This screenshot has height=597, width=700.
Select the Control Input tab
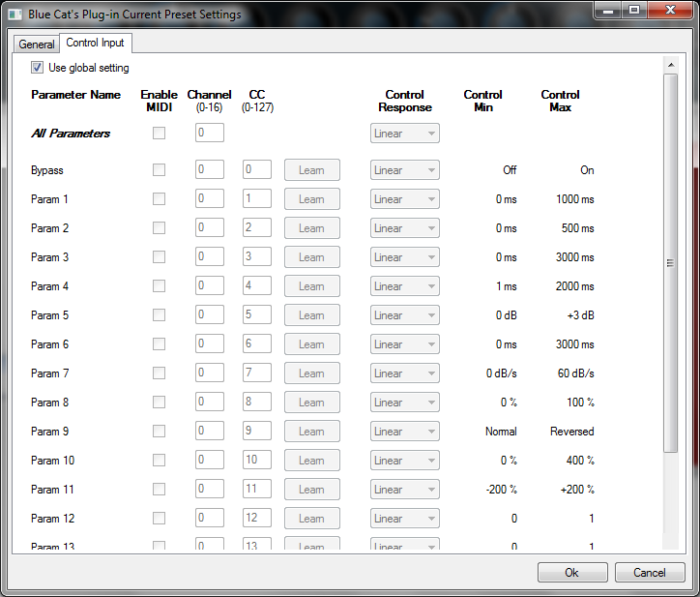coord(95,43)
